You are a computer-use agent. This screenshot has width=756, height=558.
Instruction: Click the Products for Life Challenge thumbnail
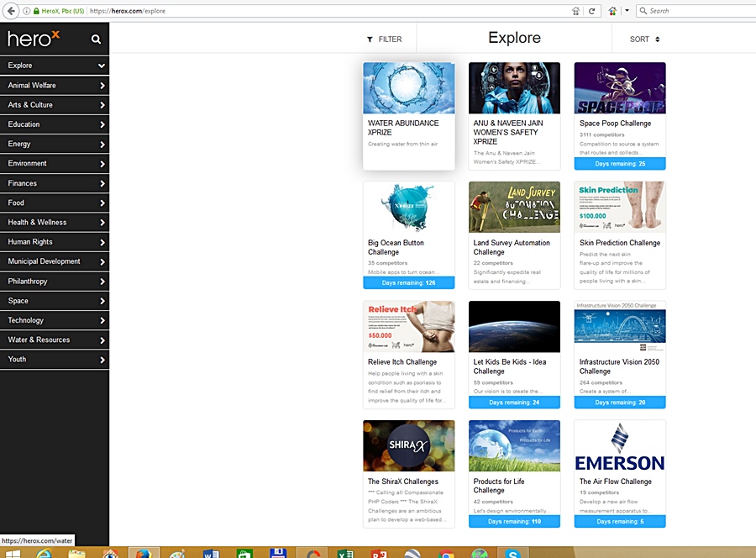pos(514,445)
